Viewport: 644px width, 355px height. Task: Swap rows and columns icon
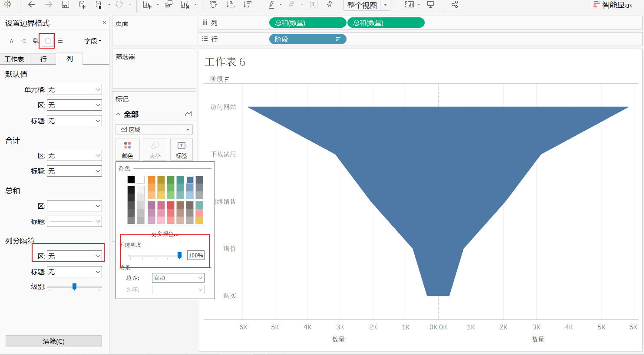pyautogui.click(x=213, y=4)
